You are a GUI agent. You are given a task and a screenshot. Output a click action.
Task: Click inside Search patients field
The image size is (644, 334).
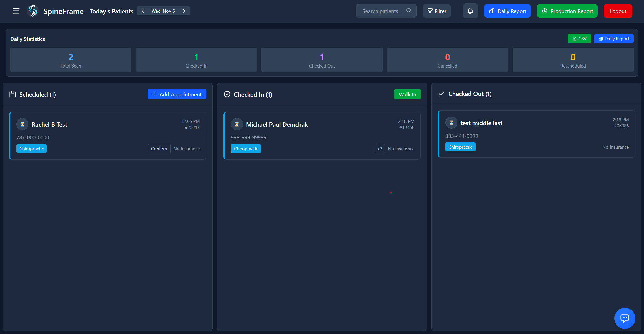pyautogui.click(x=382, y=11)
